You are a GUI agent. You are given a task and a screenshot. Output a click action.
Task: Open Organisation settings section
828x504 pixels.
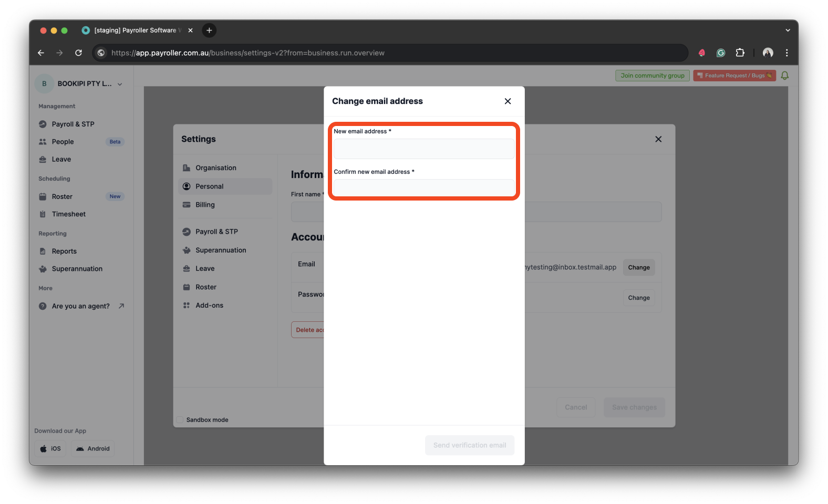click(226, 168)
